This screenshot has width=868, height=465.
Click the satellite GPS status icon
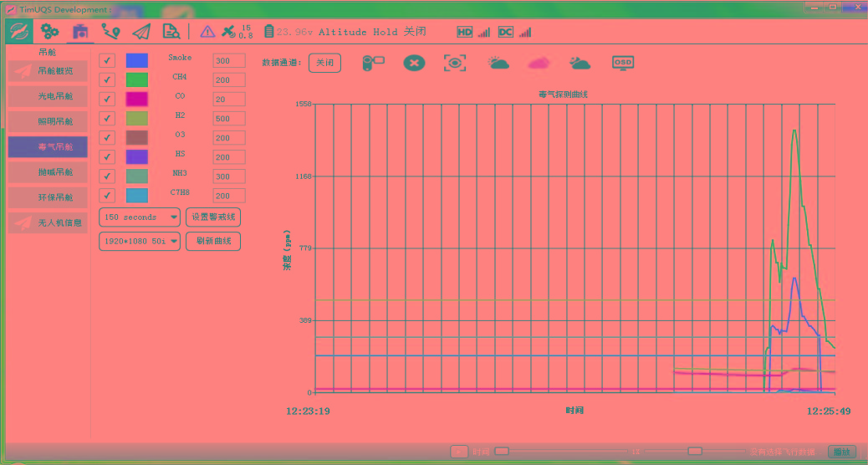228,32
